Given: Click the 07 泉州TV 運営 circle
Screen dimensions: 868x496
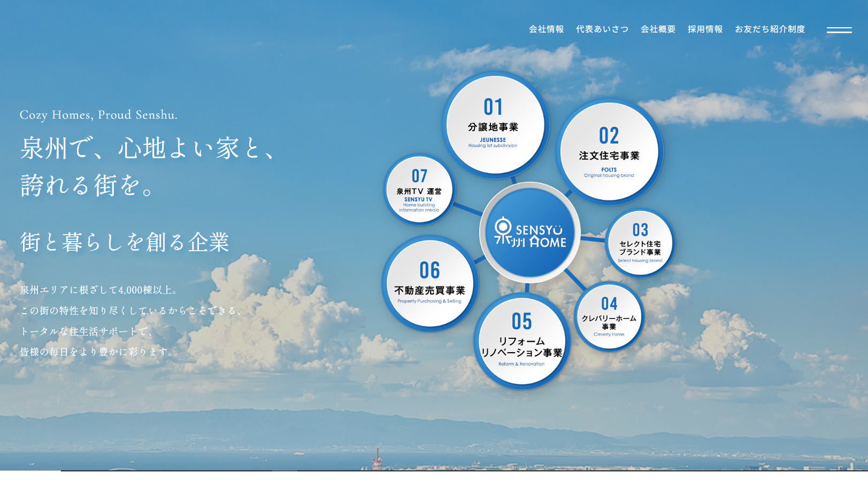Looking at the screenshot, I should [419, 190].
